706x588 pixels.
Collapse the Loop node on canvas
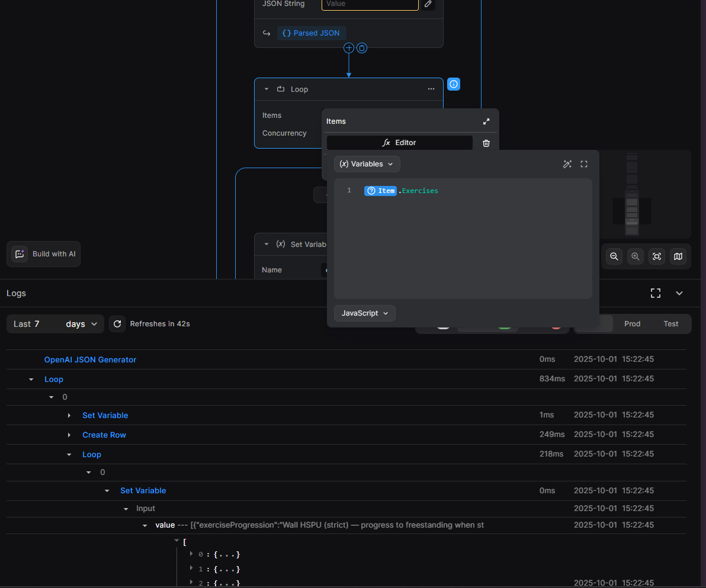267,89
